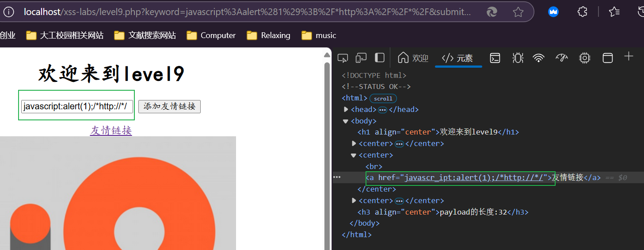
Task: Click the ellipsis badge inside the head tag
Action: tap(382, 110)
